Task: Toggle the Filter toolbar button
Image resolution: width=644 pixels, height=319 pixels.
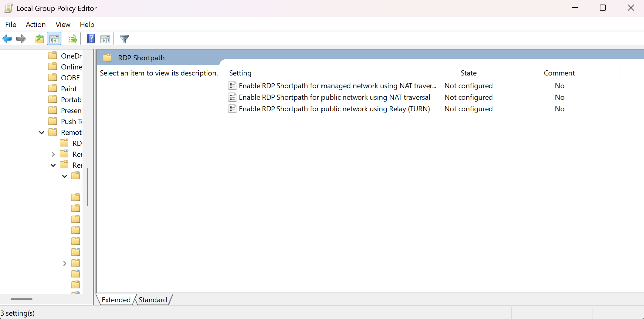Action: (x=124, y=39)
